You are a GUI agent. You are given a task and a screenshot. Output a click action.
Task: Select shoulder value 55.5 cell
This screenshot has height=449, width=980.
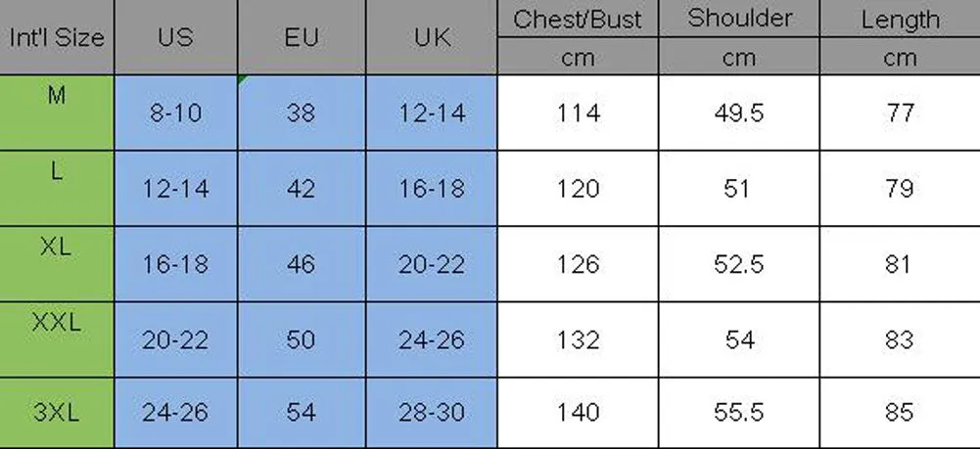[739, 413]
